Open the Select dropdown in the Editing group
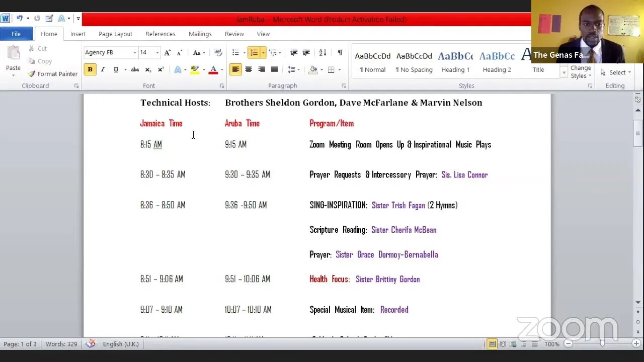Image resolution: width=644 pixels, height=362 pixels. (x=616, y=72)
